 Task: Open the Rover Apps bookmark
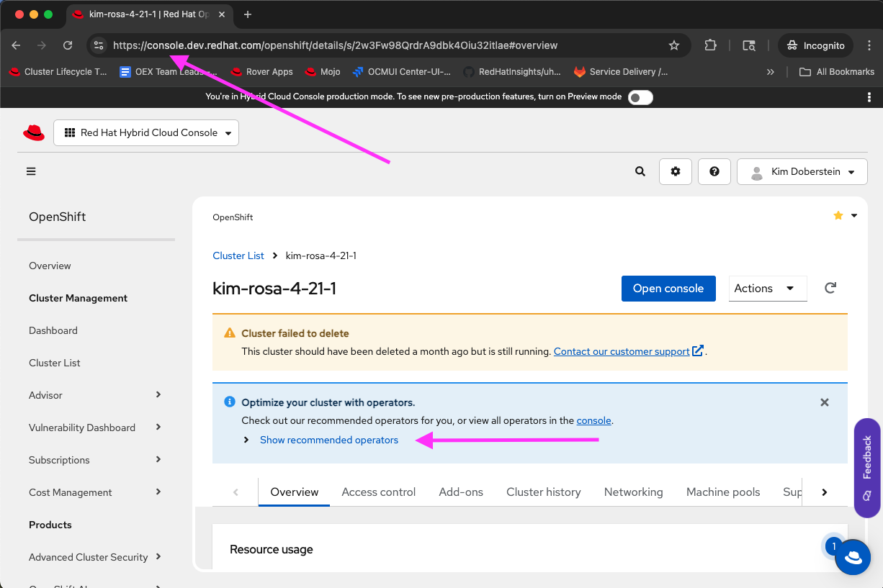[x=261, y=71]
